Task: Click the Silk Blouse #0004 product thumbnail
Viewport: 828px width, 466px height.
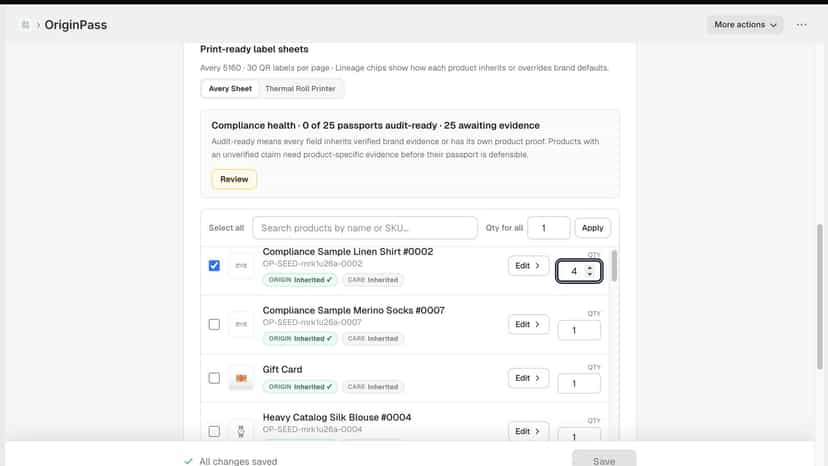Action: click(x=241, y=432)
